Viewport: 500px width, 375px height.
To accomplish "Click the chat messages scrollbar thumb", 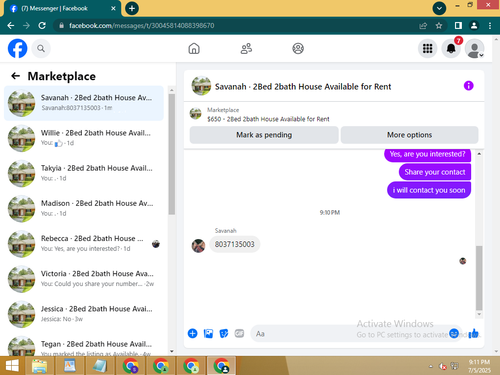I will [479, 278].
